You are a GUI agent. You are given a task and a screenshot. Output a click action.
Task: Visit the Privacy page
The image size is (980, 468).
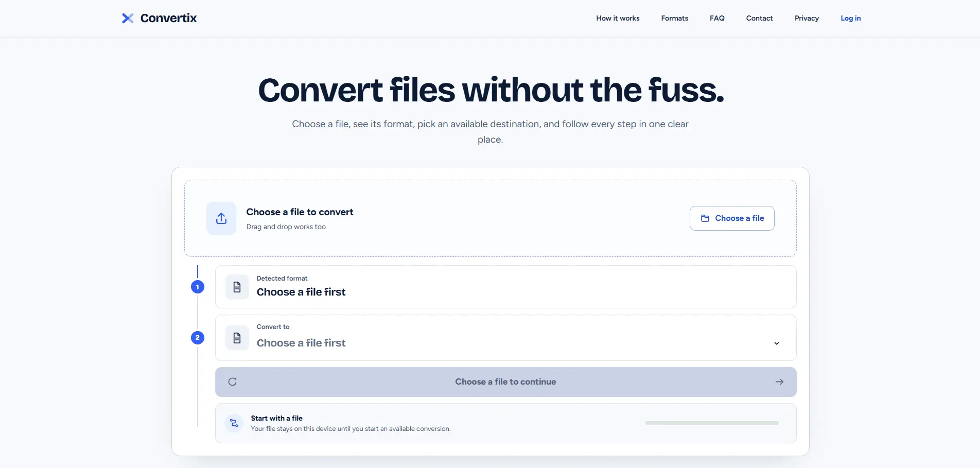tap(807, 18)
